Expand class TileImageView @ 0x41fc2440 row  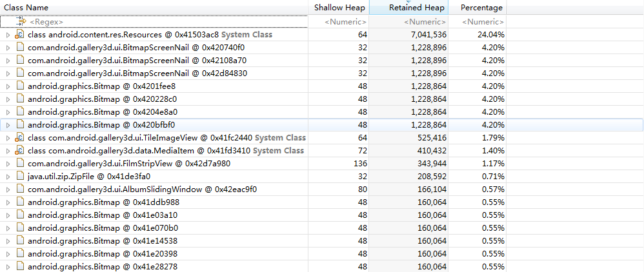(7, 138)
